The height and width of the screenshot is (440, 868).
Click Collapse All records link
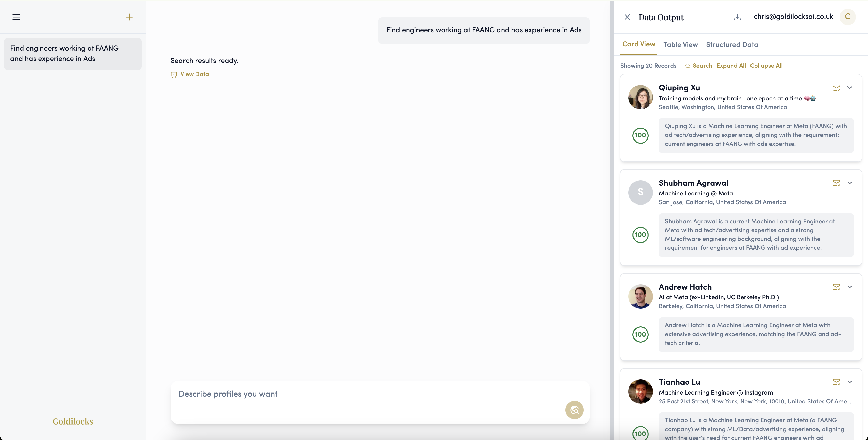(766, 65)
